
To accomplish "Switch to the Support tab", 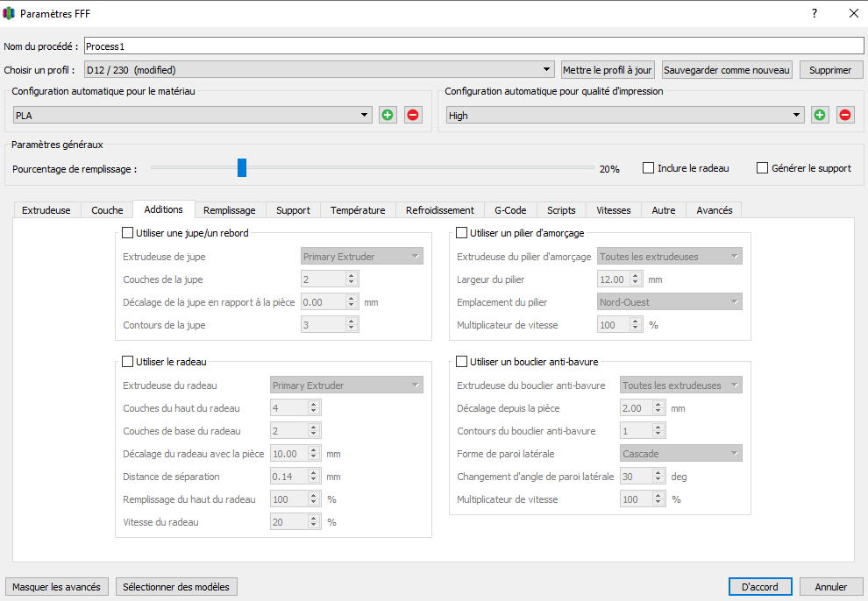I will pyautogui.click(x=293, y=210).
